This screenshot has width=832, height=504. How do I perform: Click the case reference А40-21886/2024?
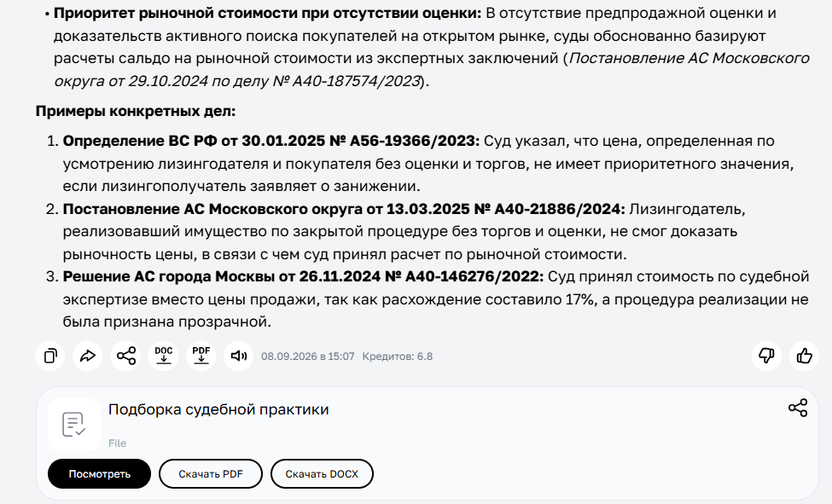tap(557, 209)
